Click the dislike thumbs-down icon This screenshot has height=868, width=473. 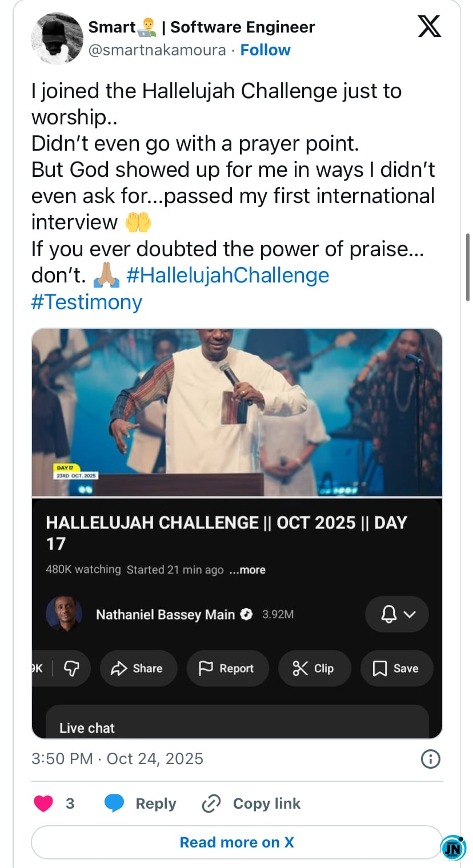tap(71, 668)
